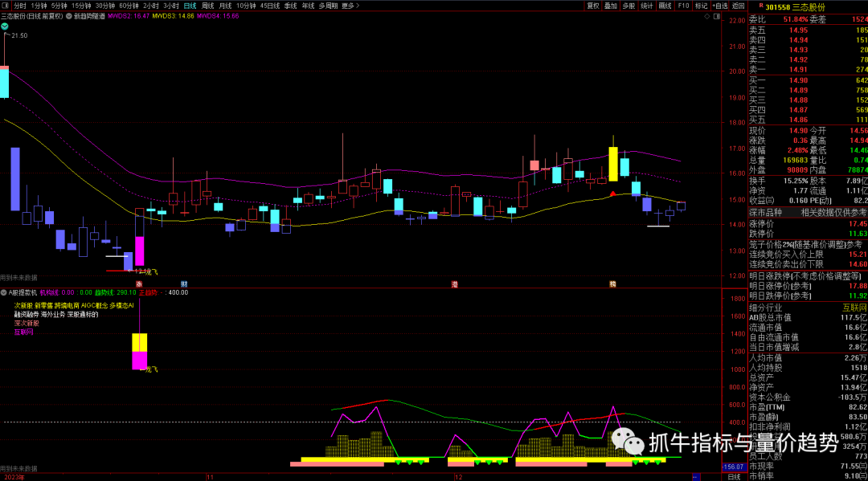
Task: Click the yellow candlestick near the 榜 marker
Action: tap(612, 164)
